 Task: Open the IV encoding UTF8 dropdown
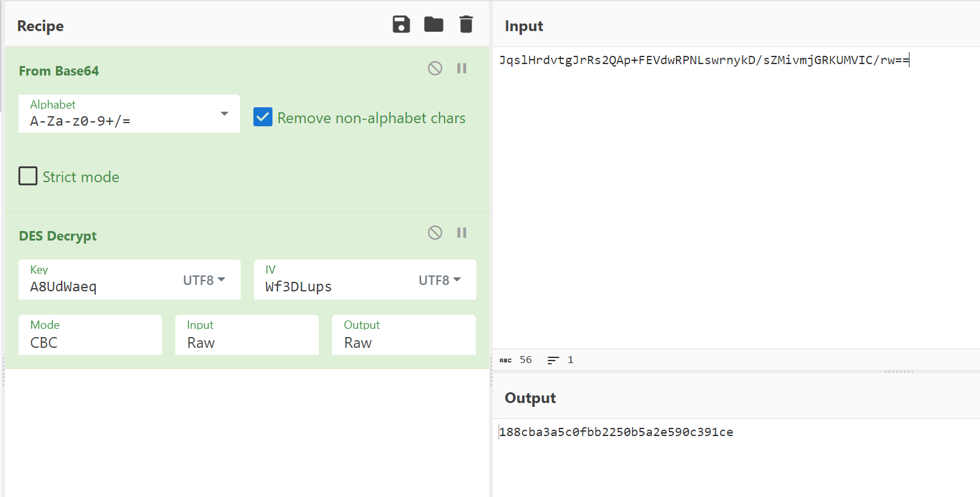(440, 280)
